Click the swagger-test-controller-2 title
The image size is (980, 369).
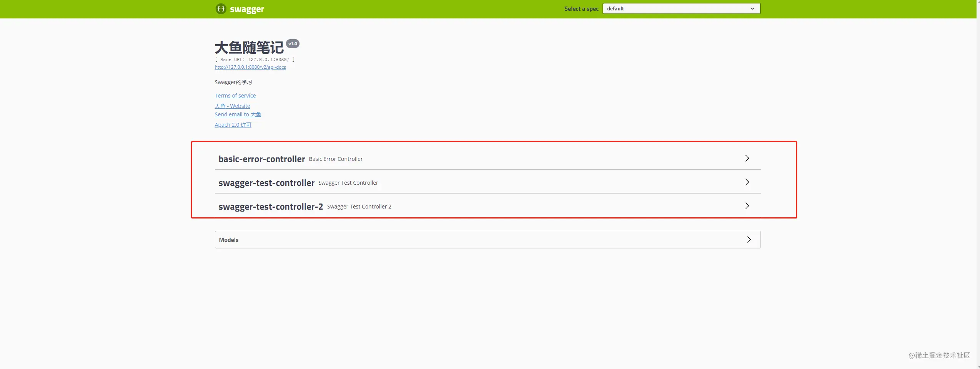[271, 207]
